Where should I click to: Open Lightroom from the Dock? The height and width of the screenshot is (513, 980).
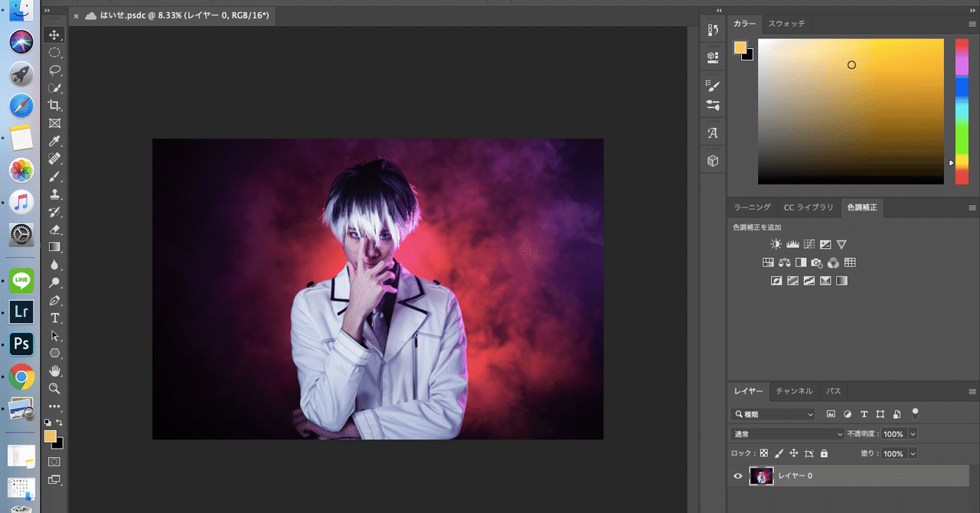click(21, 312)
